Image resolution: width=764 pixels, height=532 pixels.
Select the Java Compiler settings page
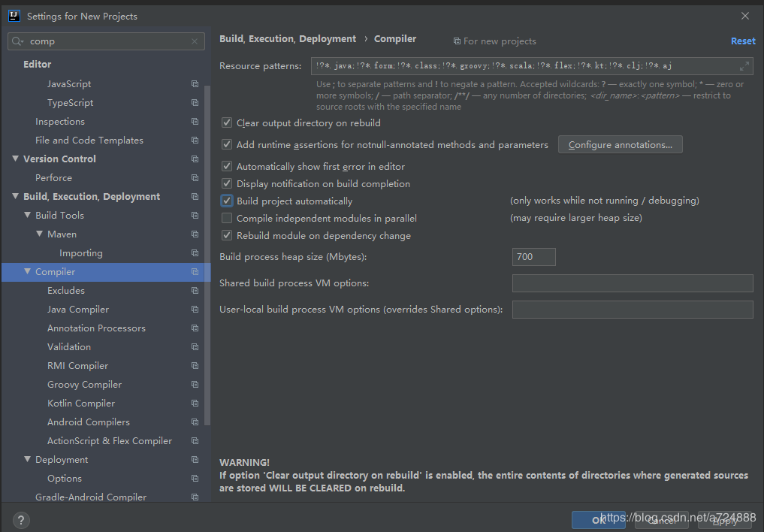pyautogui.click(x=78, y=310)
